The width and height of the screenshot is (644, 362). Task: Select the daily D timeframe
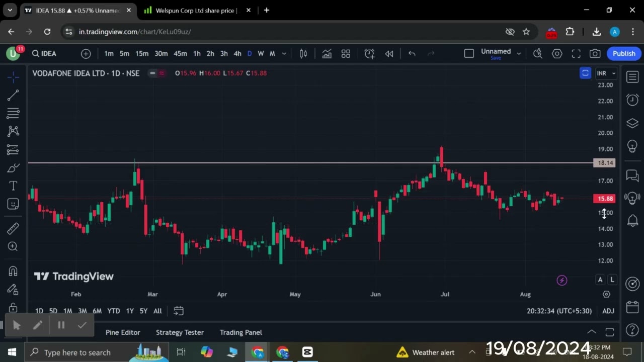[250, 53]
